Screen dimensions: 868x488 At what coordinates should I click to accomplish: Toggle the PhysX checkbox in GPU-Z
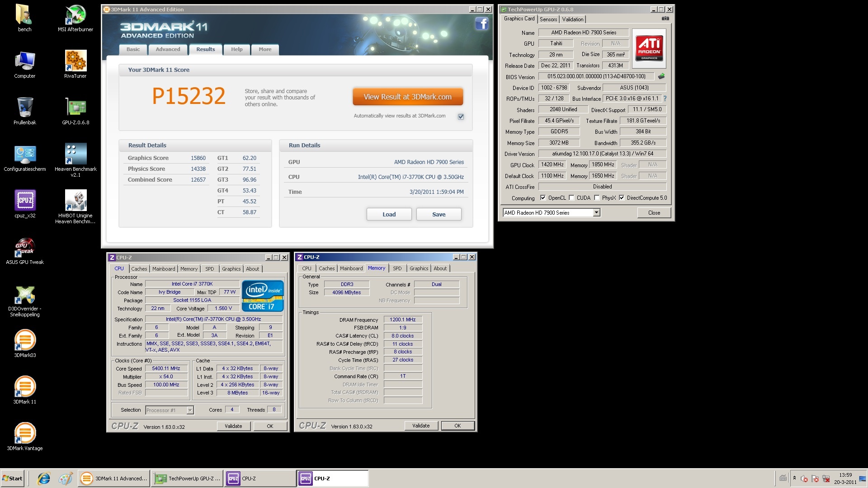click(597, 198)
